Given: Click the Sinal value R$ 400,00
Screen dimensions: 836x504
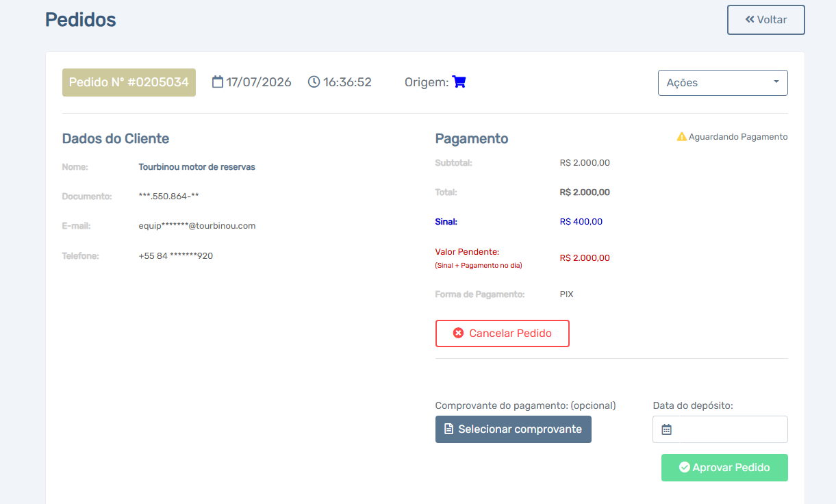Looking at the screenshot, I should pyautogui.click(x=581, y=222).
